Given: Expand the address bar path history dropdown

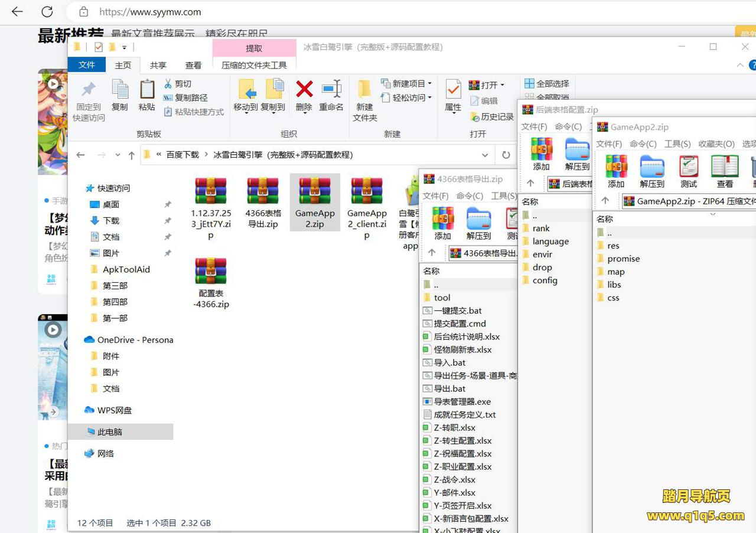Looking at the screenshot, I should [485, 155].
